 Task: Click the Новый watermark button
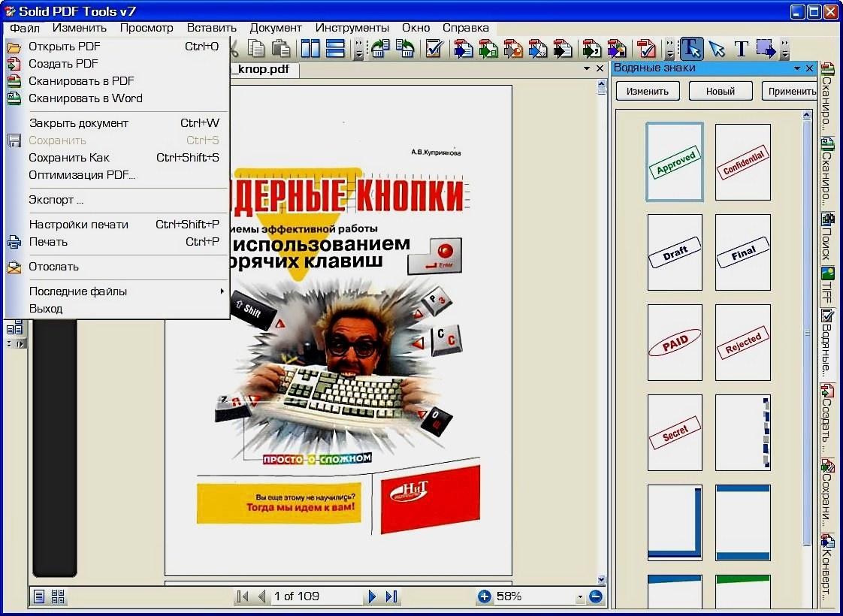tap(721, 91)
